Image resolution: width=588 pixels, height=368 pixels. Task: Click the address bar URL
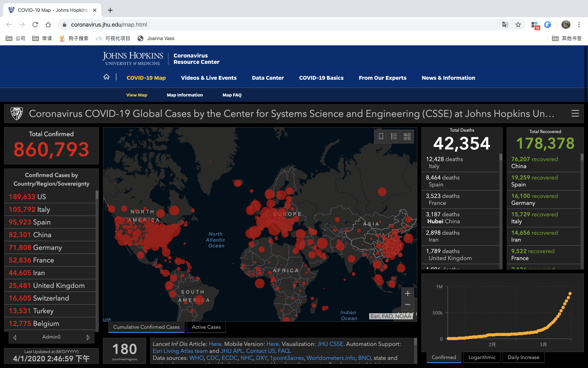[109, 25]
